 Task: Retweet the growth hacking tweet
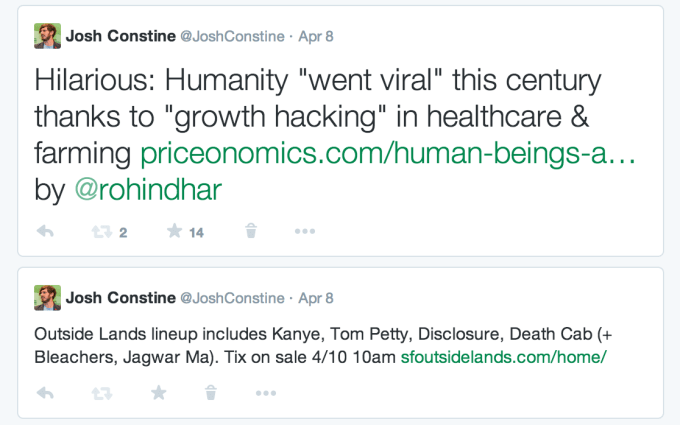102,232
